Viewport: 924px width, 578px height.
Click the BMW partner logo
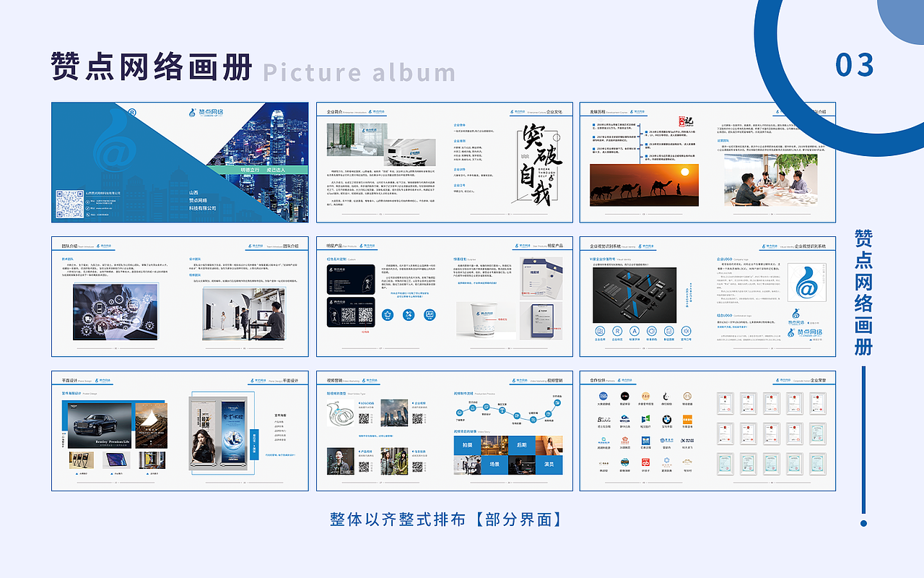tap(666, 418)
